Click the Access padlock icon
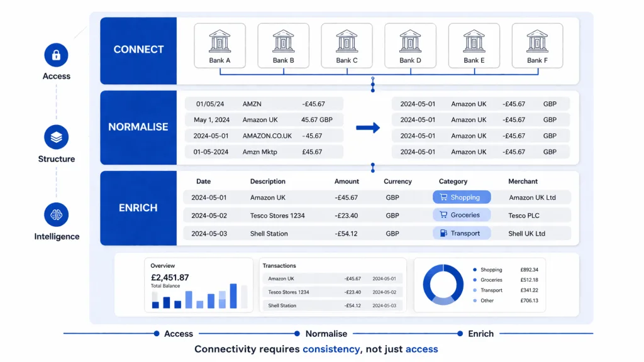Screen dimensions: 644x362 coord(56,56)
